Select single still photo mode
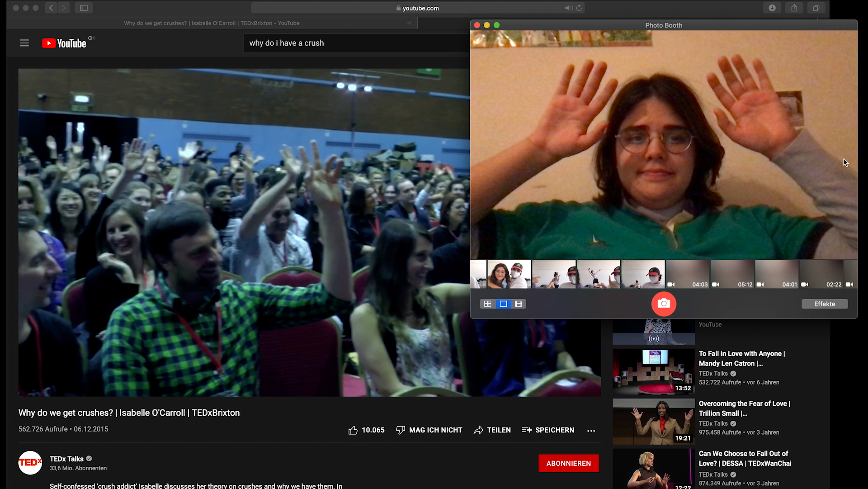The image size is (868, 489). (503, 304)
